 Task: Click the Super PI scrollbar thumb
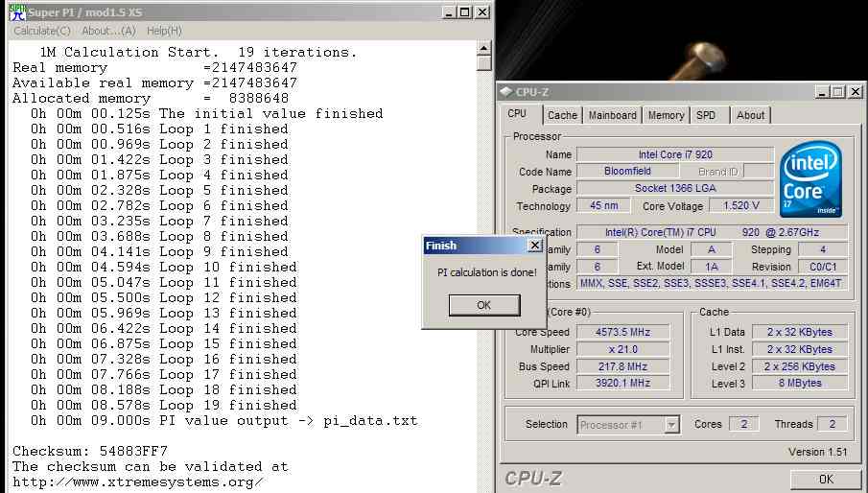(x=483, y=62)
